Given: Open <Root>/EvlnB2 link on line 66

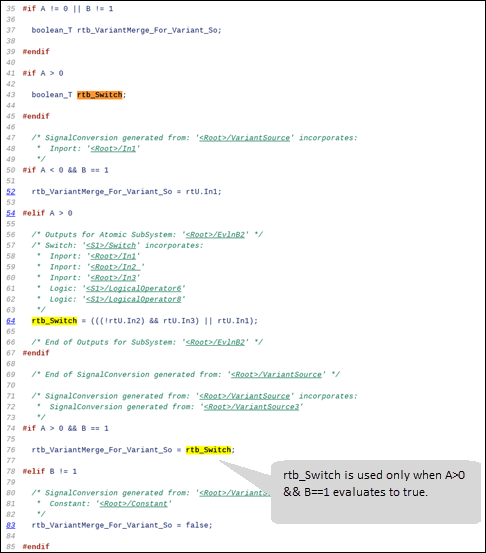Looking at the screenshot, I should pos(215,342).
